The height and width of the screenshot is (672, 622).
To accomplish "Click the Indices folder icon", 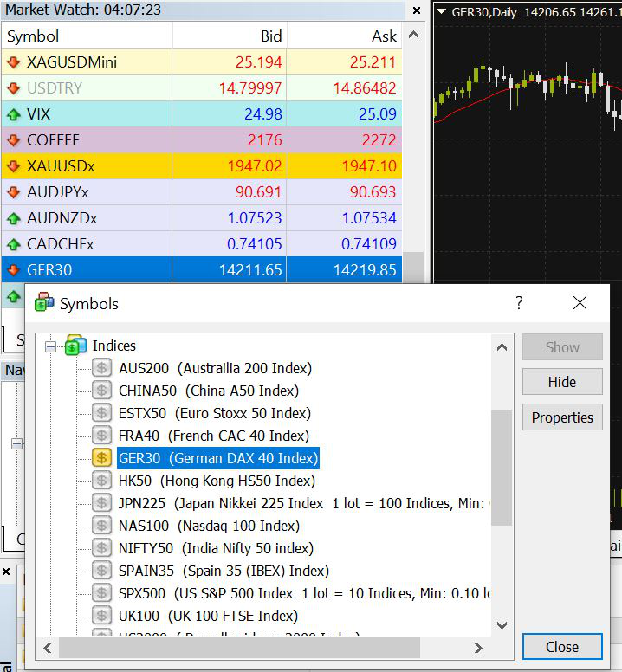I will [x=75, y=346].
